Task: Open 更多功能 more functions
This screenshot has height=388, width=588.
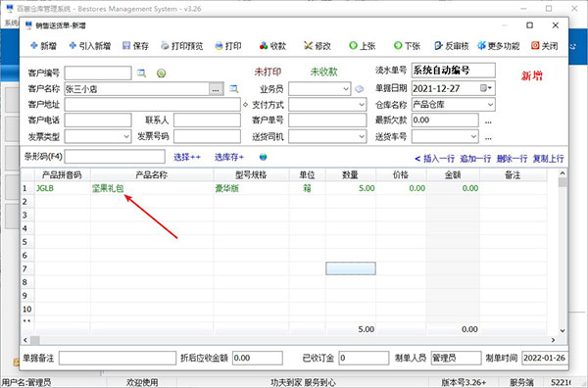Action: tap(498, 46)
